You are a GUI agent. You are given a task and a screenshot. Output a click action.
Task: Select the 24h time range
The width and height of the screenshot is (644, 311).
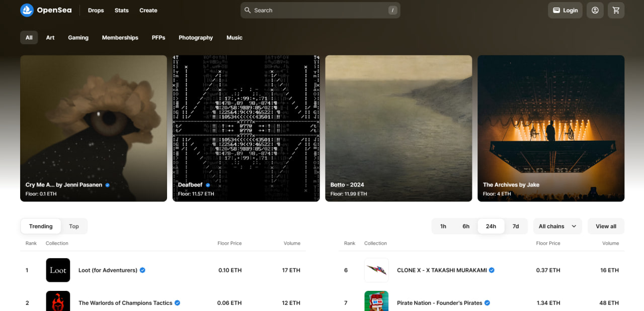(491, 226)
